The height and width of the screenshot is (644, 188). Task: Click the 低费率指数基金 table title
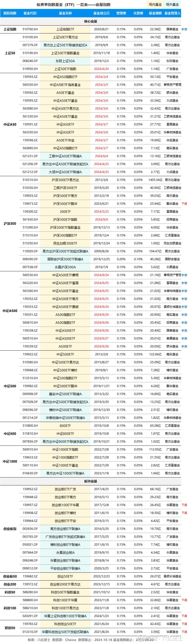coord(74,4)
